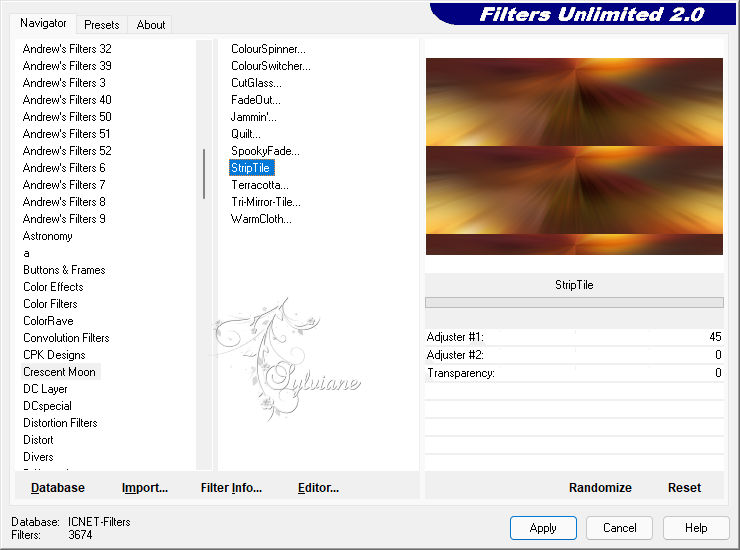Reset the filter parameters
740x550 pixels.
click(x=684, y=488)
